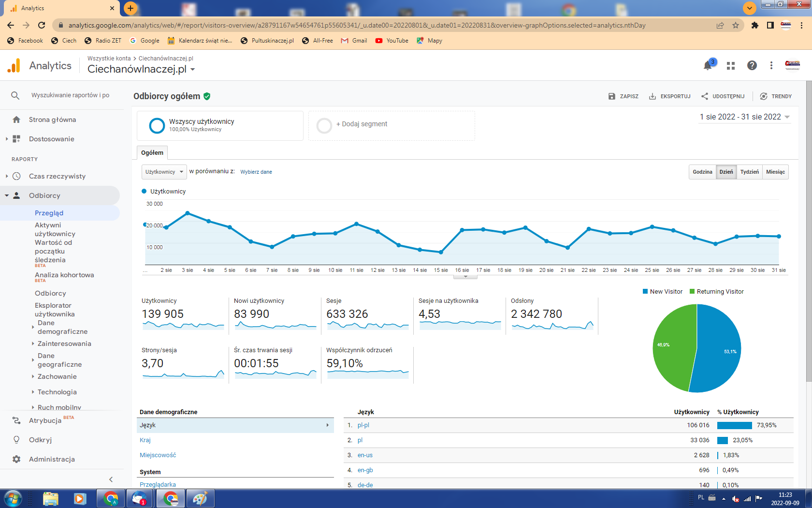Open the date range picker dropdown
The height and width of the screenshot is (508, 812).
point(744,117)
